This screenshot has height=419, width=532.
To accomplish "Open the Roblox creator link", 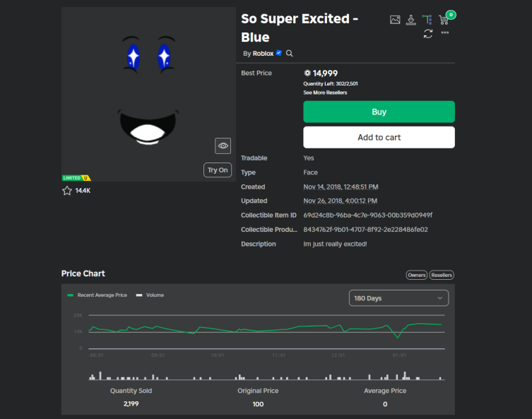I will [263, 53].
